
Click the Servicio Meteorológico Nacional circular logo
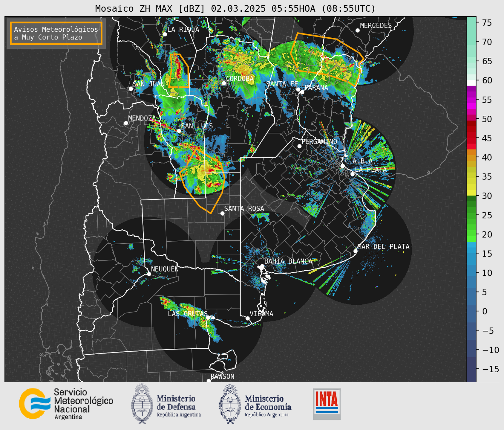[35, 404]
